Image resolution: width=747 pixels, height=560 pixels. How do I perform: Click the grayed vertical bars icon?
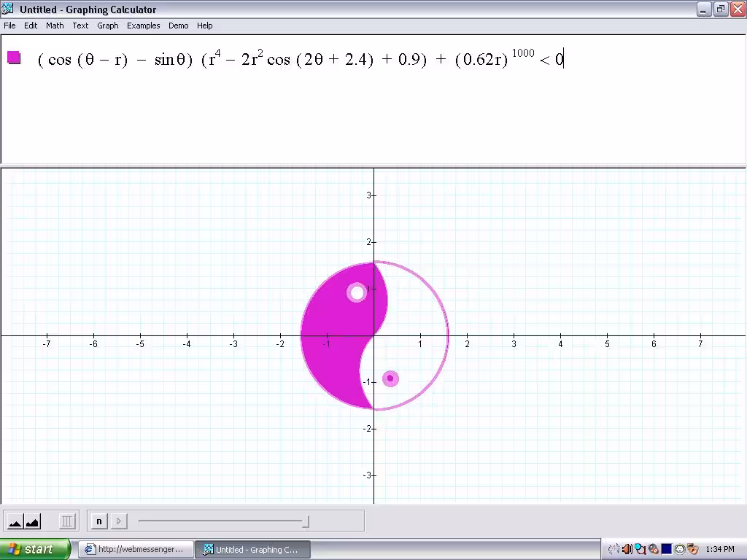coord(67,521)
